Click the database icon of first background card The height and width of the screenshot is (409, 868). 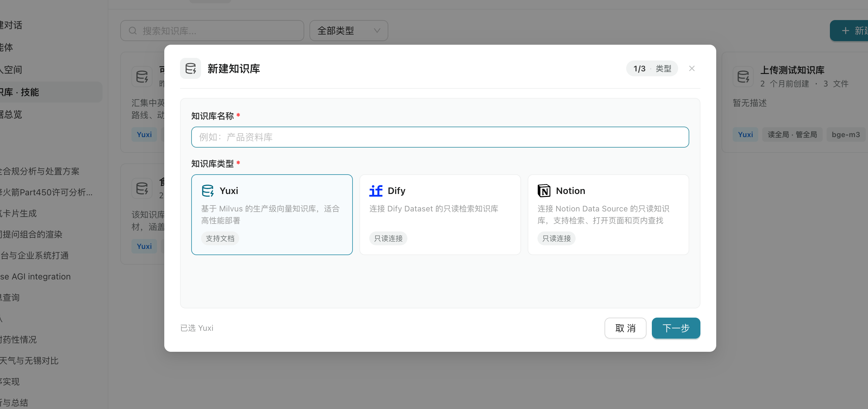pos(142,77)
